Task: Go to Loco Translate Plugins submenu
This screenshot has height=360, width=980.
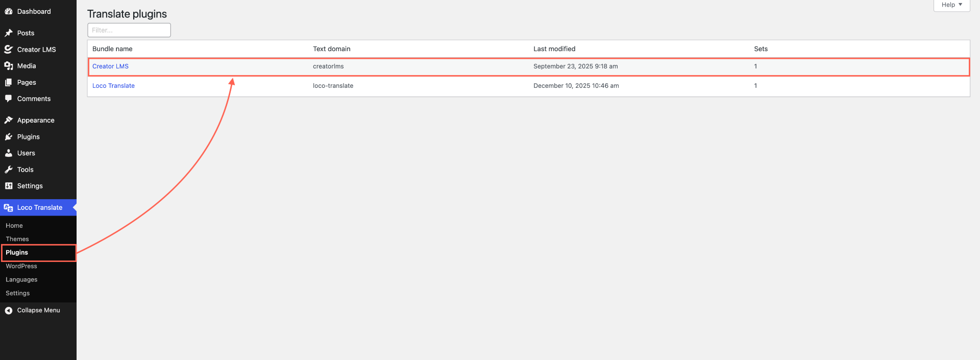Action: (x=17, y=252)
